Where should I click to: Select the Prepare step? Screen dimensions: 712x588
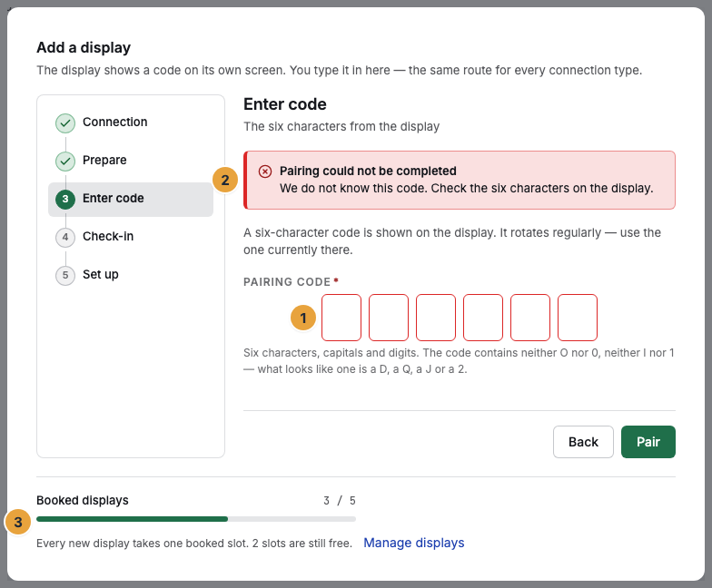tap(131, 161)
